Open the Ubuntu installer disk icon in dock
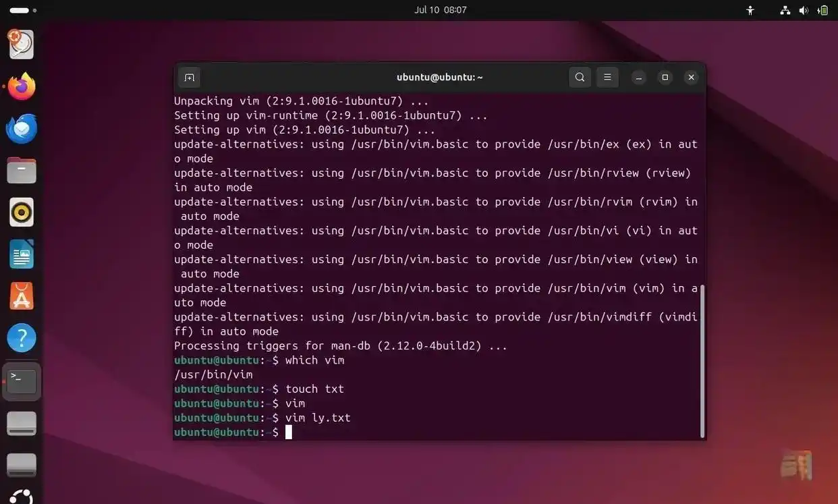838x504 pixels. [22, 44]
